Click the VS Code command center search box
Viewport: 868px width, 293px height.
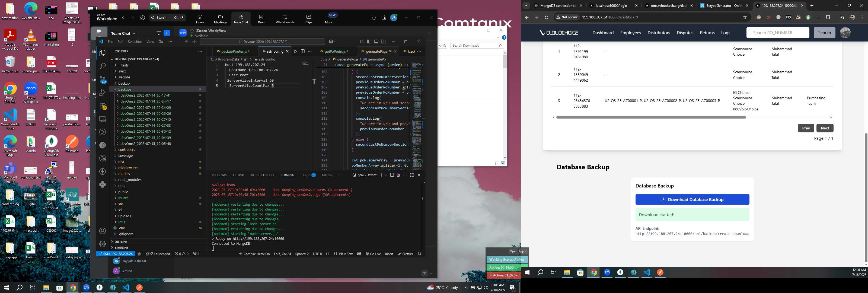click(262, 42)
